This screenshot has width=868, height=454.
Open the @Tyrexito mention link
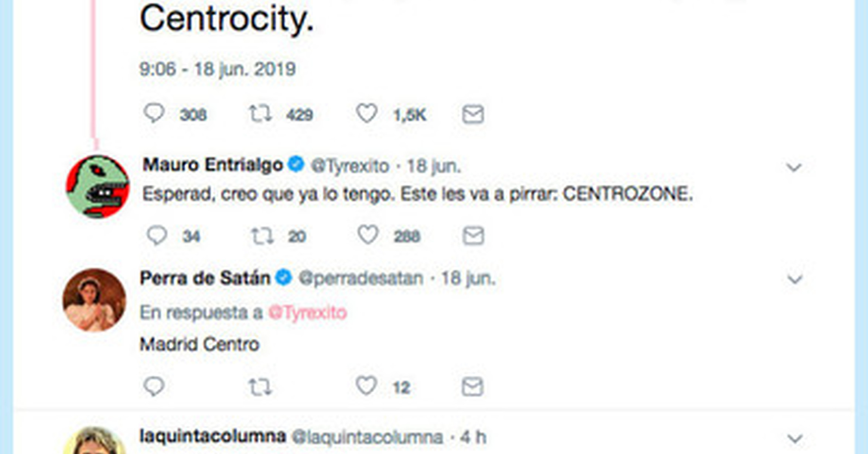tap(307, 313)
